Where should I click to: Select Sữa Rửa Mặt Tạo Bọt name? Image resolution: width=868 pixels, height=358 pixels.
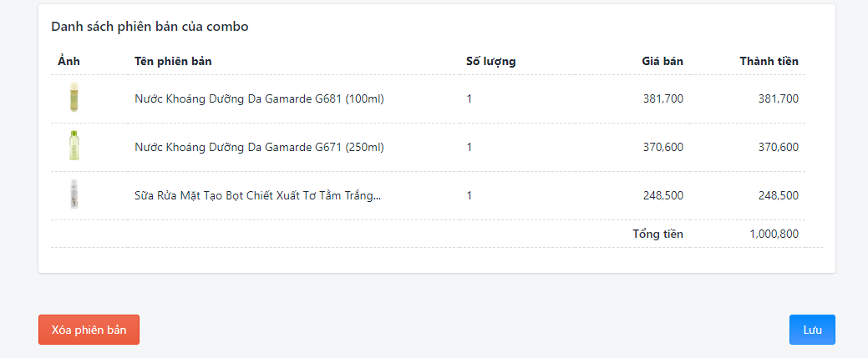(258, 195)
